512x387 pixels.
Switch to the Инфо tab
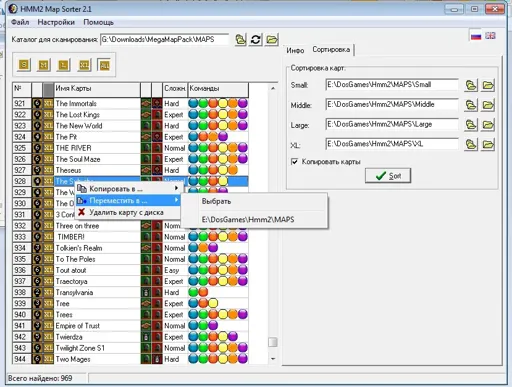(x=295, y=50)
